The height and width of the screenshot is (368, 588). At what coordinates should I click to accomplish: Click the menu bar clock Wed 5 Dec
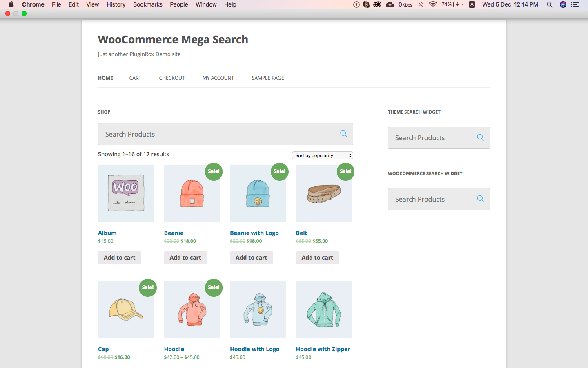(x=510, y=4)
